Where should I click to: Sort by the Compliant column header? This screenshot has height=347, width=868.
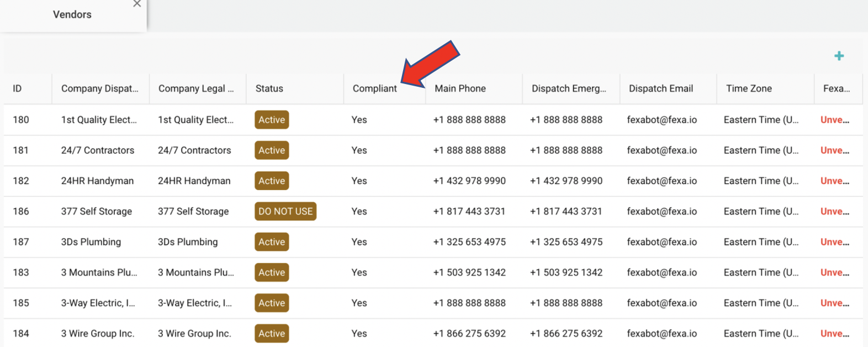coord(374,88)
